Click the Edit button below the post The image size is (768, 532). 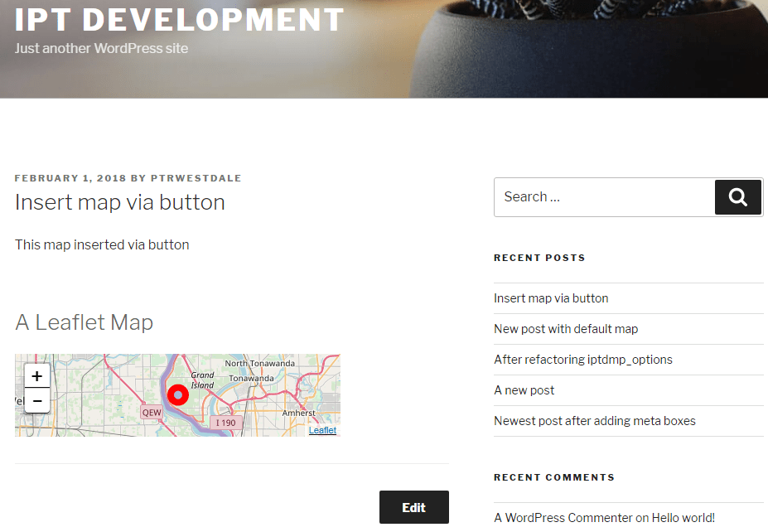413,506
